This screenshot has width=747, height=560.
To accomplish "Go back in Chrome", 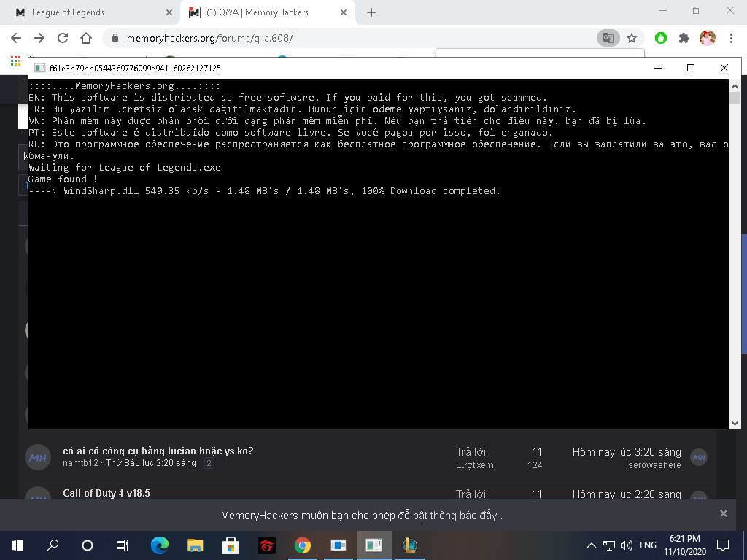I will [16, 38].
